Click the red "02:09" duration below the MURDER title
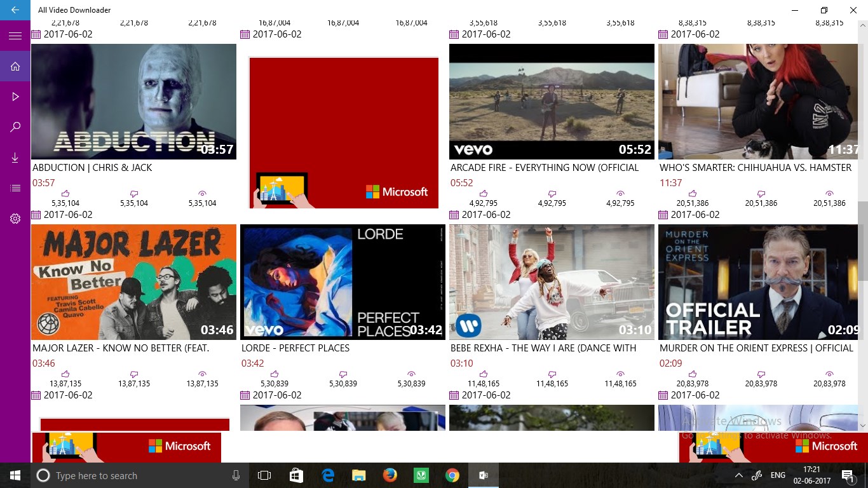 (x=671, y=363)
